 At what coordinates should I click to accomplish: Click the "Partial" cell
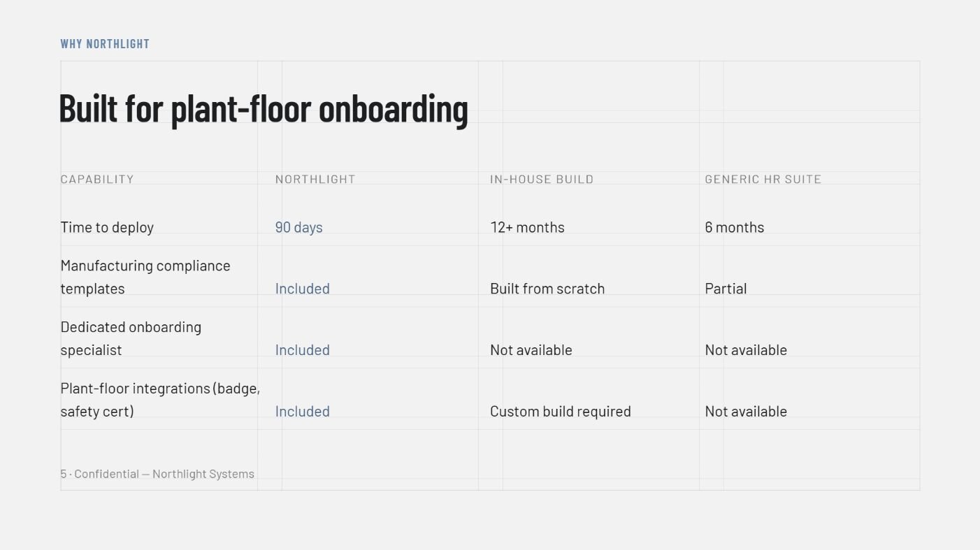[726, 289]
